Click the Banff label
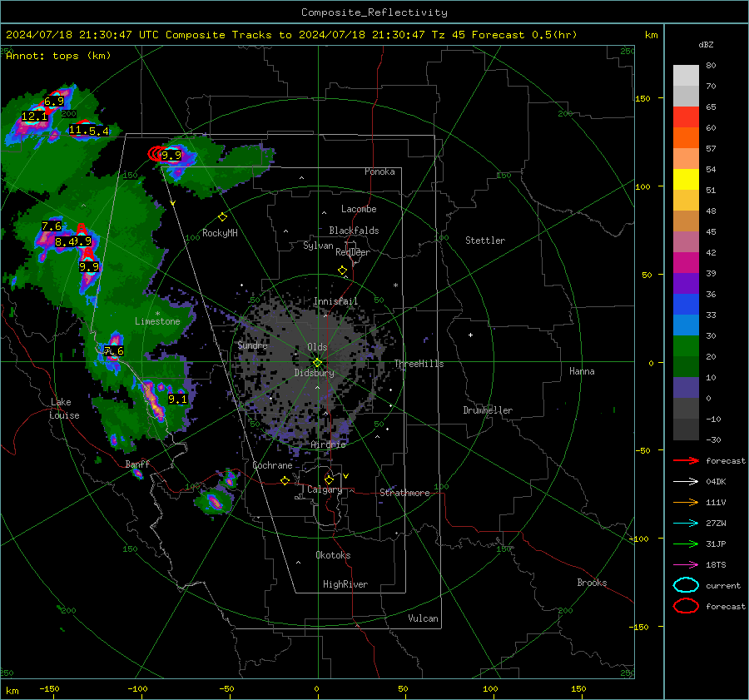Viewport: 749px width, 700px height. click(x=137, y=464)
